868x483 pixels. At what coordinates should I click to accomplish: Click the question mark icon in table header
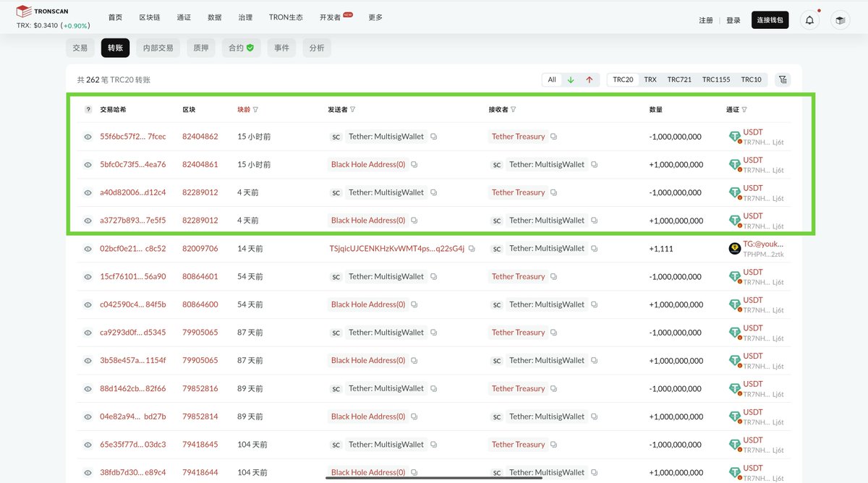88,109
